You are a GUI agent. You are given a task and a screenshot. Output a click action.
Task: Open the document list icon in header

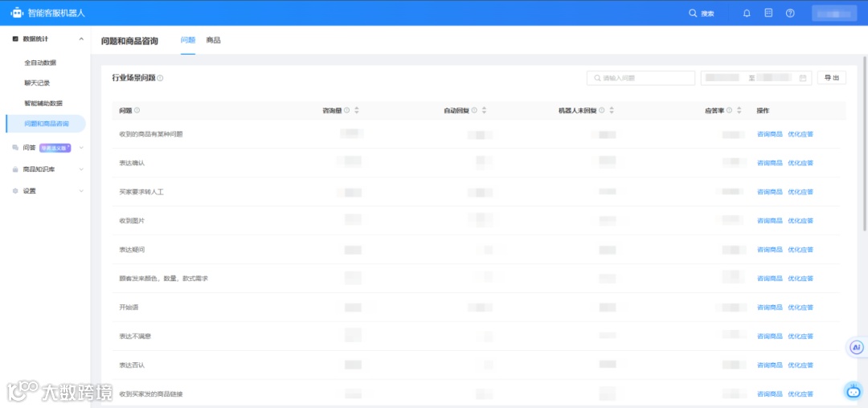[x=768, y=13]
